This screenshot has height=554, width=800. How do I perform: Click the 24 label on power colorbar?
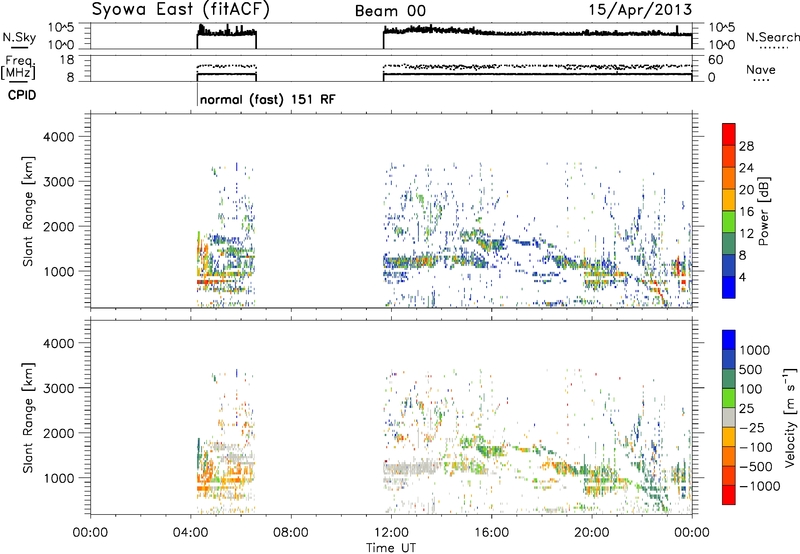click(x=746, y=168)
